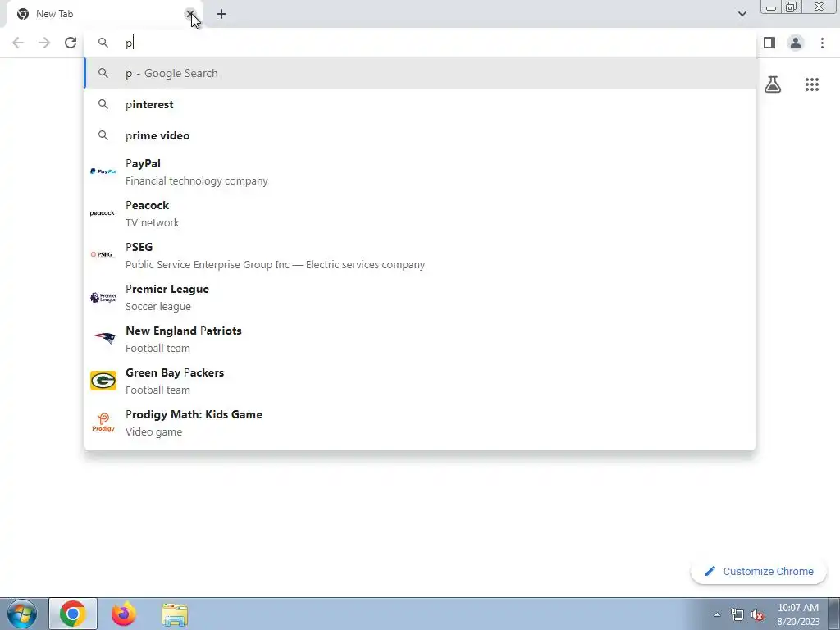The image size is (840, 630).
Task: Open the Windows Start menu
Action: click(22, 614)
